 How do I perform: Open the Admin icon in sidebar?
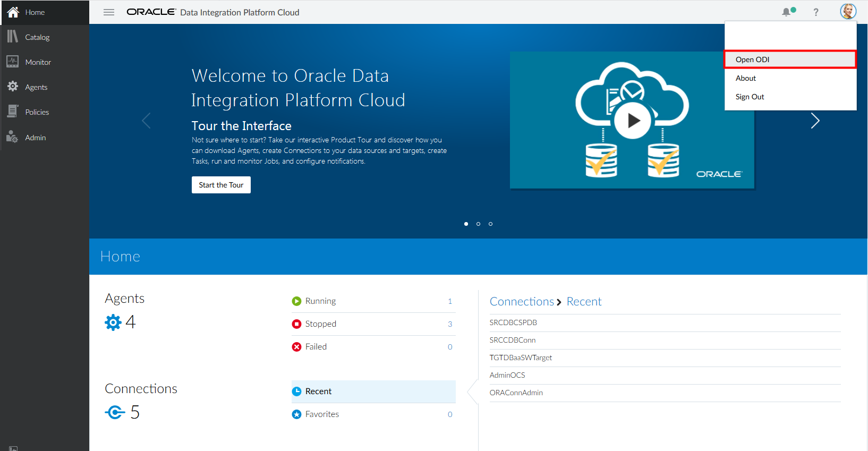[x=13, y=137]
